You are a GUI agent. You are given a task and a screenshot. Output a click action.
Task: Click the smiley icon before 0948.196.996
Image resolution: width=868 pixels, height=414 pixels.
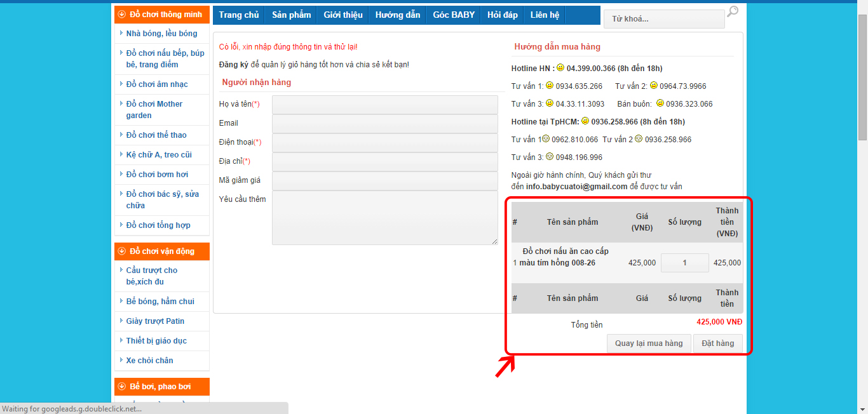pyautogui.click(x=550, y=156)
